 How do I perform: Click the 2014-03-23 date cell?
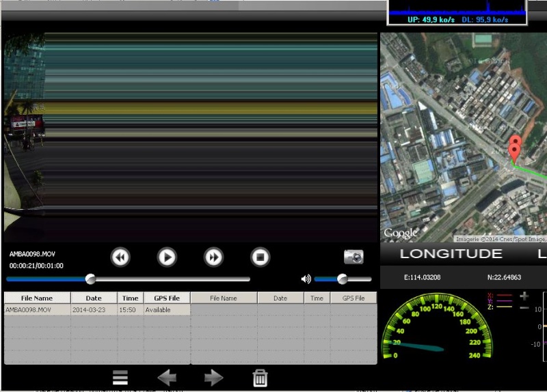pyautogui.click(x=94, y=310)
